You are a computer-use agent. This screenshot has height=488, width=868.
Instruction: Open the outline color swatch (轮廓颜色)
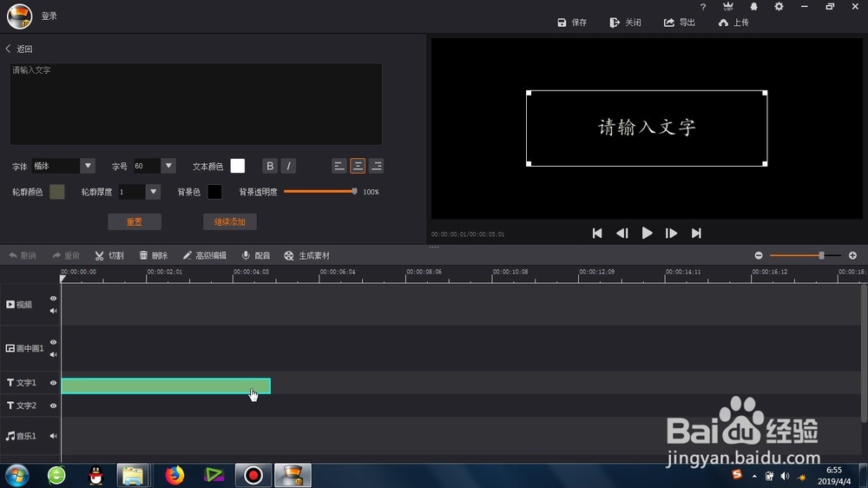click(57, 192)
